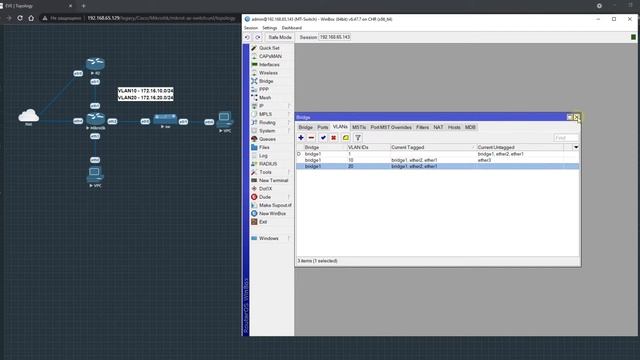Click the Net cloud node in topology
The width and height of the screenshot is (640, 360).
pos(29,116)
